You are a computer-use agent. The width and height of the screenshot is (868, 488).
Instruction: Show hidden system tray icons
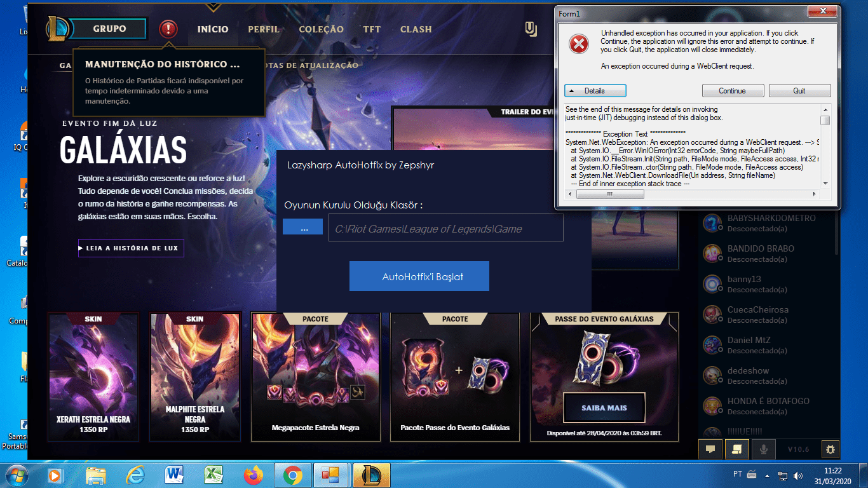pos(768,475)
